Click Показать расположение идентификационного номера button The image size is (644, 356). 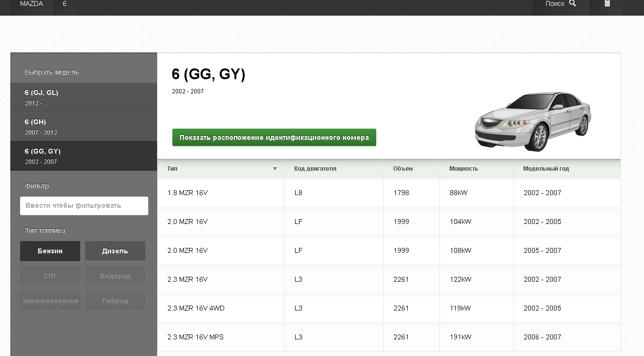(274, 137)
